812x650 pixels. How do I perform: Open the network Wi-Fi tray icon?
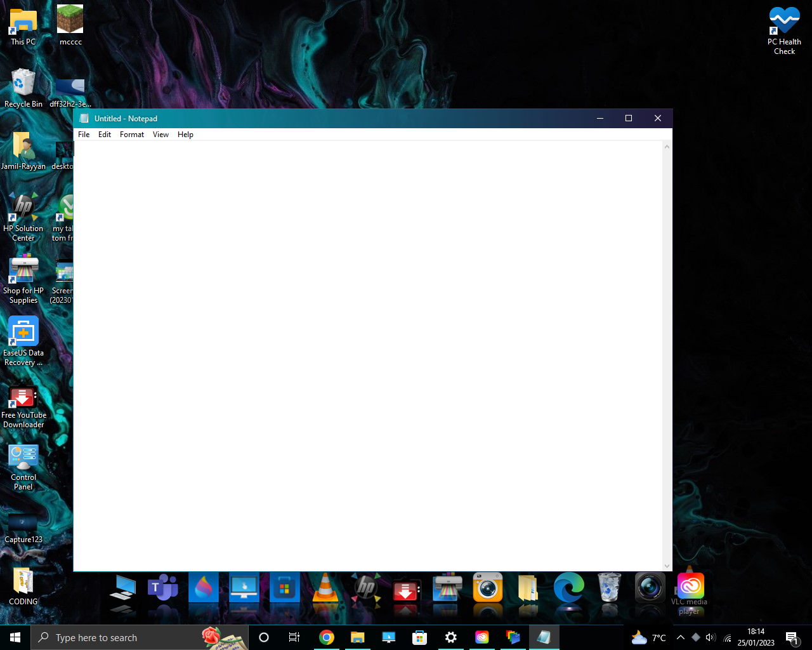tap(727, 637)
